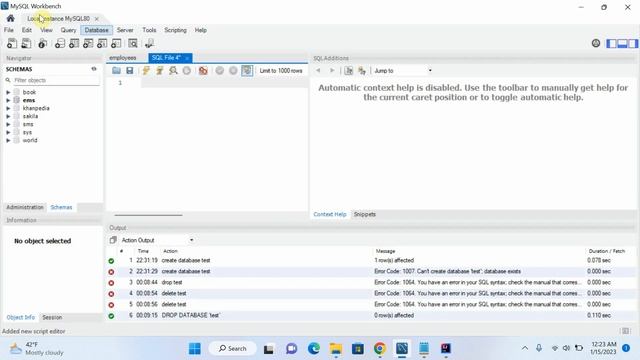640x360 pixels.
Task: Expand the ems schema
Action: point(8,100)
